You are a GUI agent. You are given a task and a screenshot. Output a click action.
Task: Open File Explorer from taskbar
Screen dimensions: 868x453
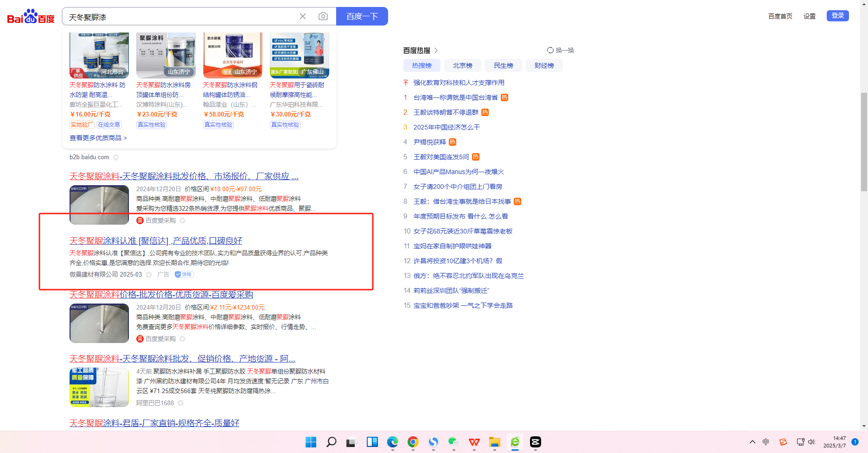pyautogui.click(x=495, y=442)
